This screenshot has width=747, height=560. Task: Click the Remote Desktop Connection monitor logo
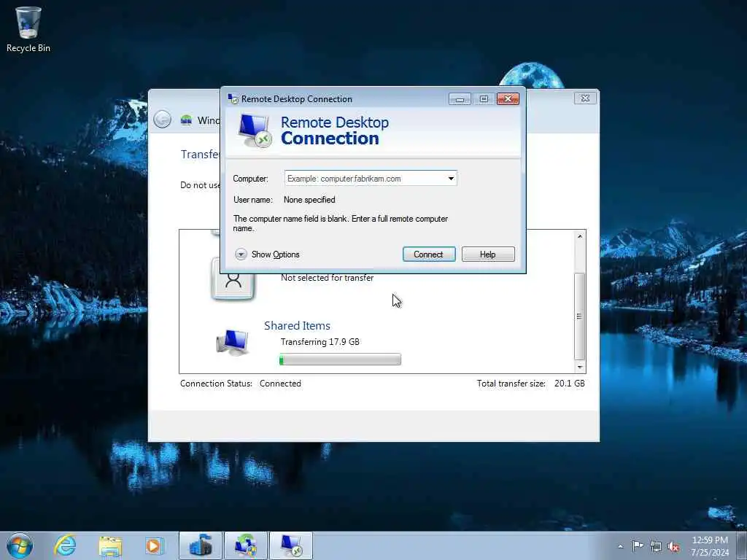(x=255, y=131)
